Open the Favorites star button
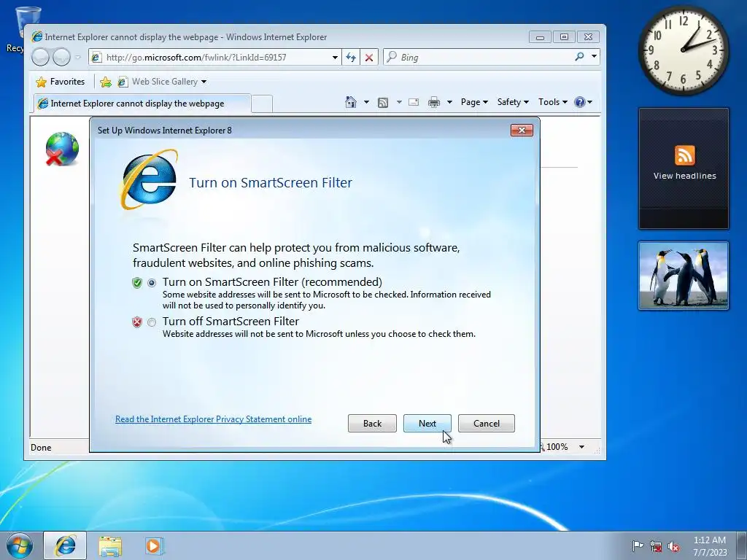This screenshot has width=747, height=560. pos(61,82)
